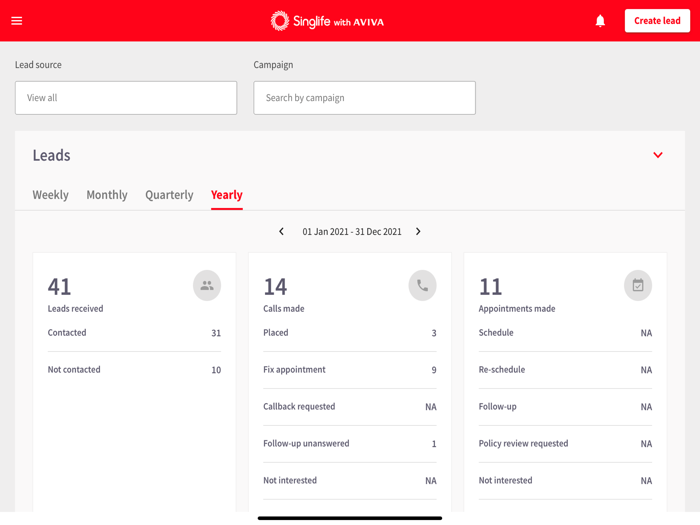The image size is (700, 525).
Task: Switch to the Monthly tab
Action: [x=107, y=195]
